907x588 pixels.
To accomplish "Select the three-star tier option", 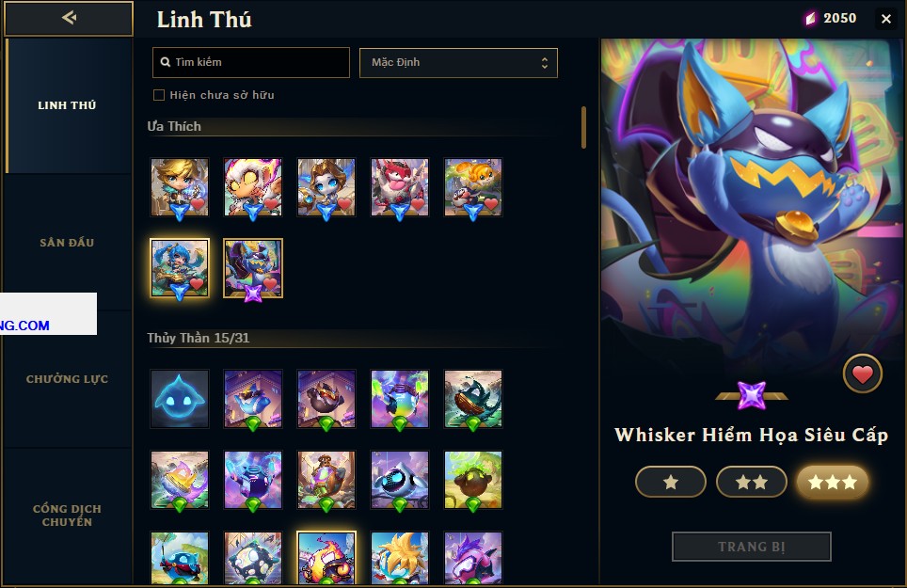I will pos(833,482).
